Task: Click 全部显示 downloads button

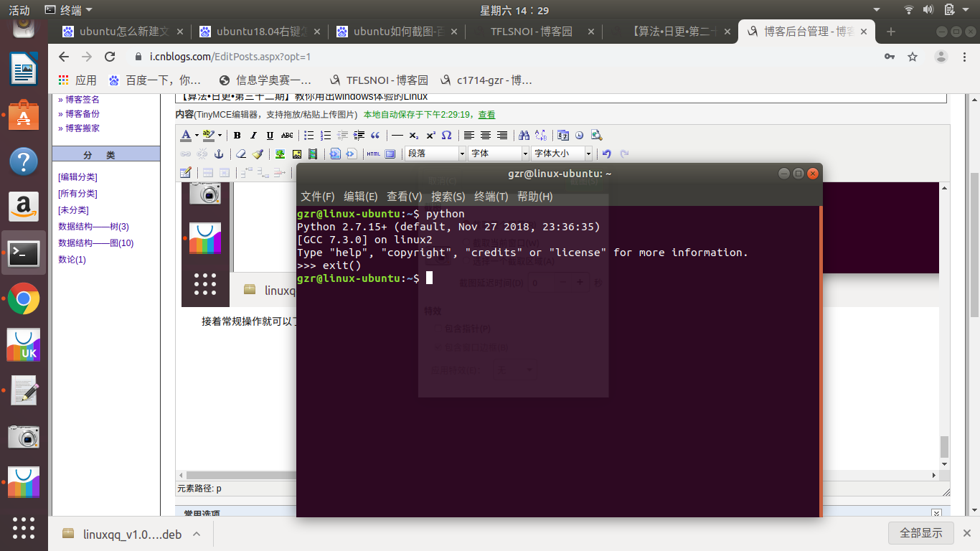Action: [x=921, y=533]
